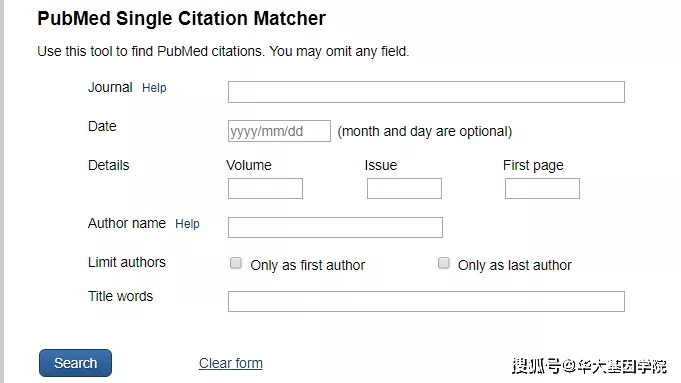Click the Volume input box

pos(265,188)
